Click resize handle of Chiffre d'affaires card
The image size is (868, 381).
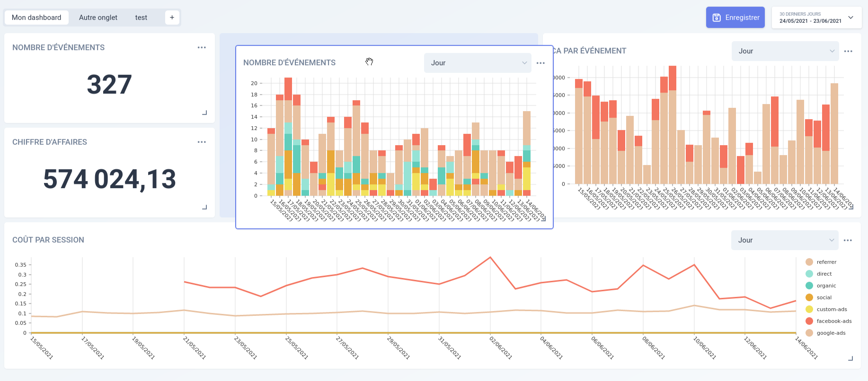click(204, 207)
